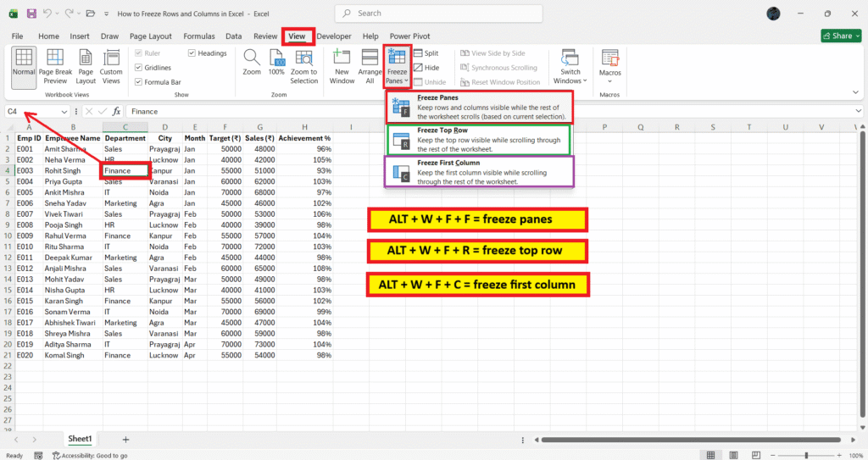Open Customize Quick Access Toolbar dropdown

click(106, 14)
